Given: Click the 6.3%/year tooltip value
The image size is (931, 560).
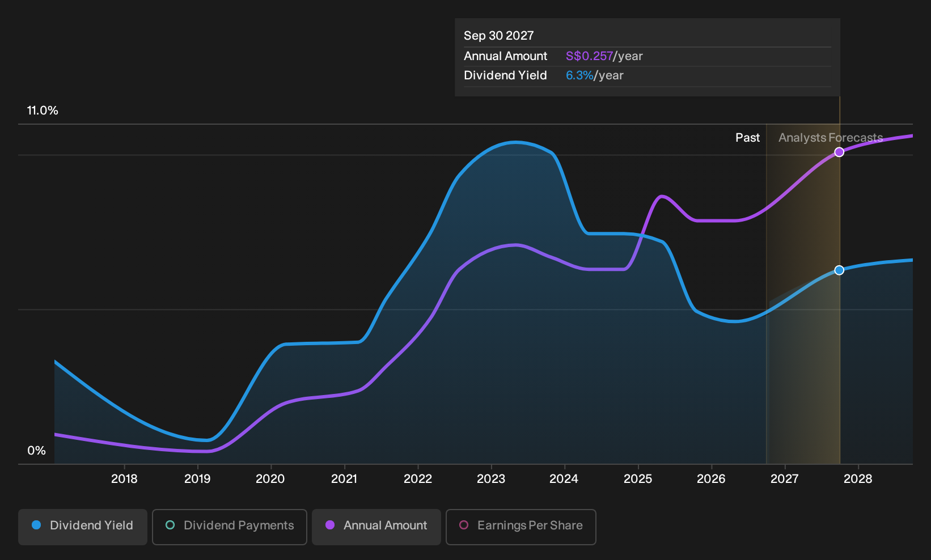Looking at the screenshot, I should click(595, 75).
